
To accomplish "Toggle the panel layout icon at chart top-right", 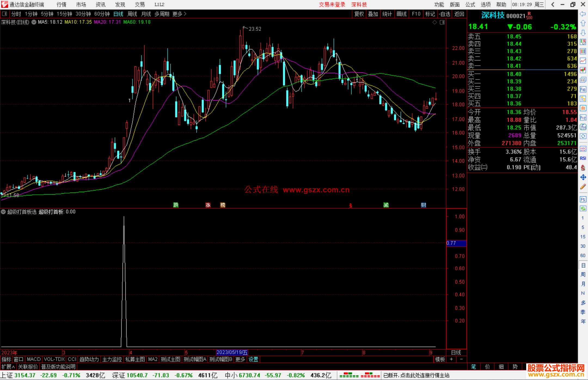I will 442,22.
